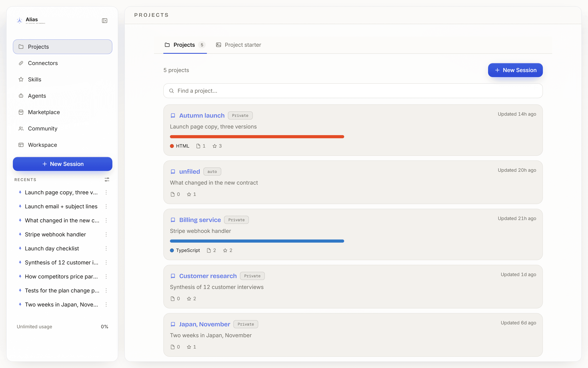The width and height of the screenshot is (588, 368).
Task: Click the red HTML language dot
Action: click(x=172, y=146)
